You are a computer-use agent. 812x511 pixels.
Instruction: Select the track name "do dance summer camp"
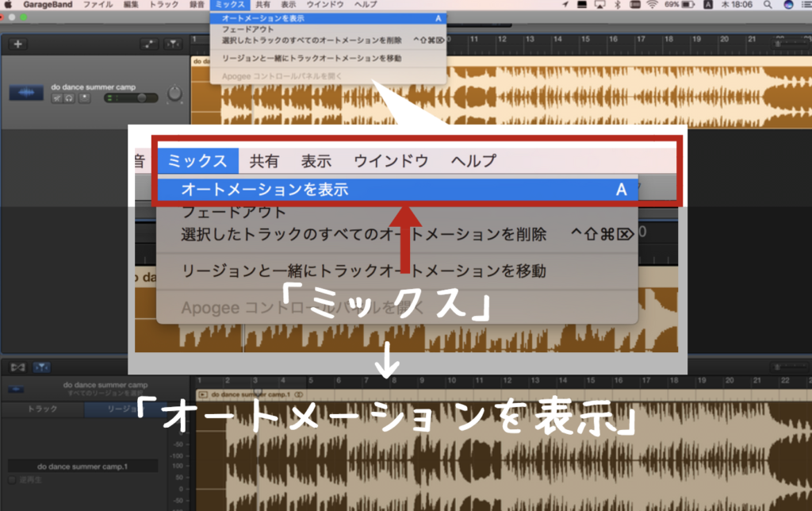tap(94, 87)
